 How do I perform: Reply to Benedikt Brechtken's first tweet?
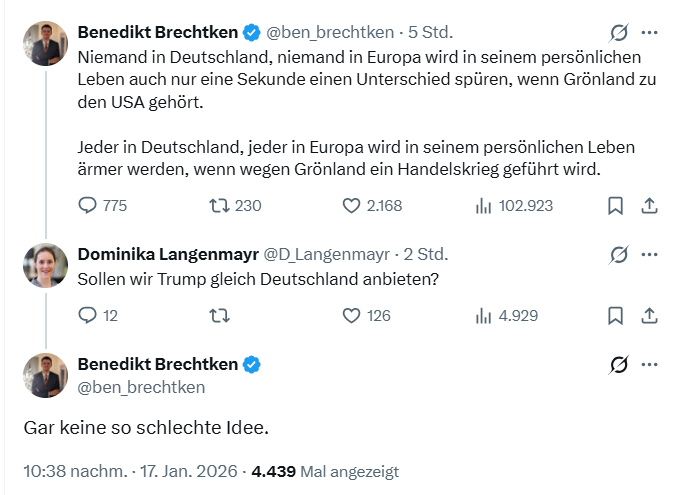coord(88,206)
